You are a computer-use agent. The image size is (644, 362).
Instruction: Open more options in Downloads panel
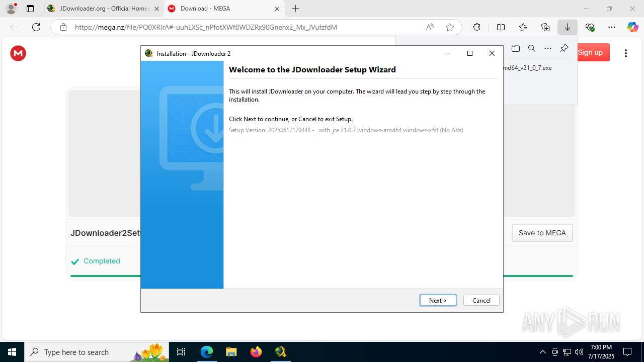point(548,48)
